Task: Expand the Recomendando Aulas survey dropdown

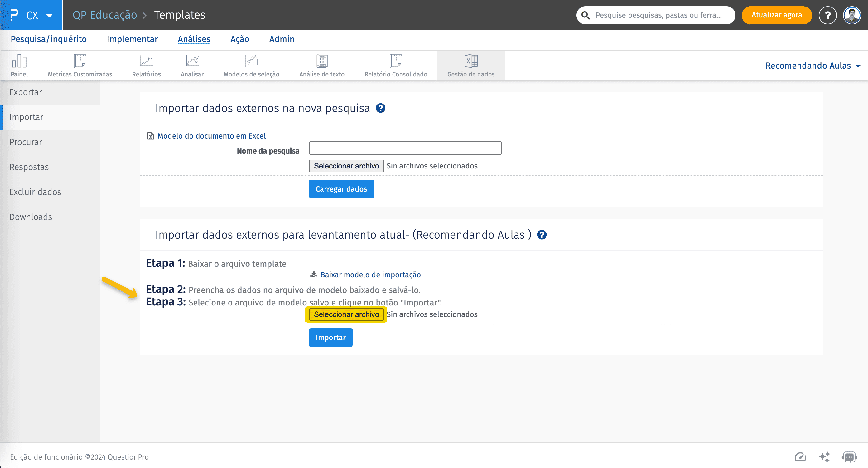Action: tap(813, 66)
